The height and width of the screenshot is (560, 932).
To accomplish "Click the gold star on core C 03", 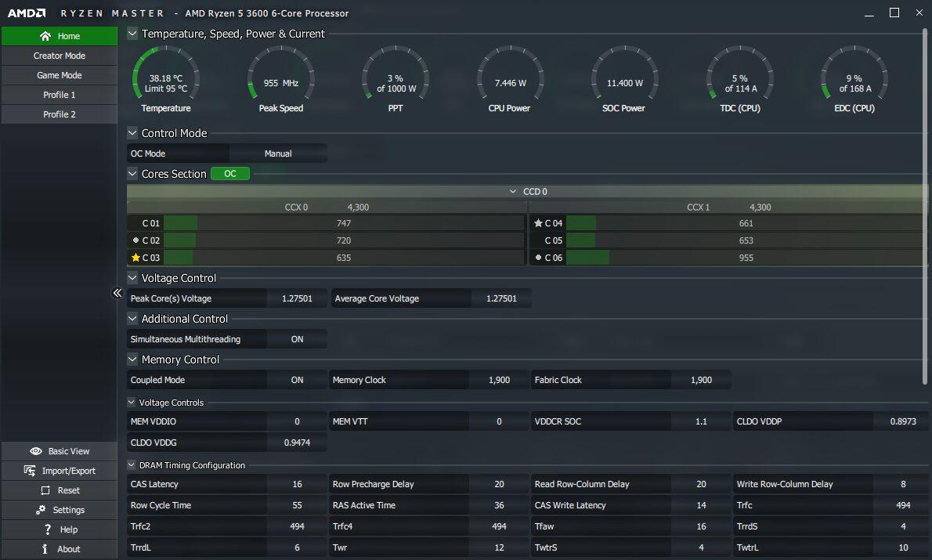I will (x=135, y=258).
